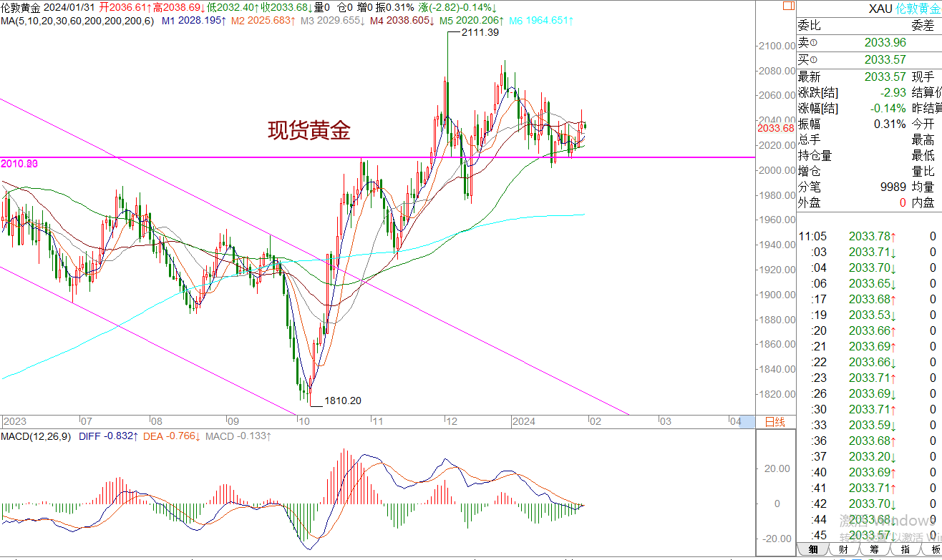Click the circled-1 icon beside 买

click(x=814, y=60)
